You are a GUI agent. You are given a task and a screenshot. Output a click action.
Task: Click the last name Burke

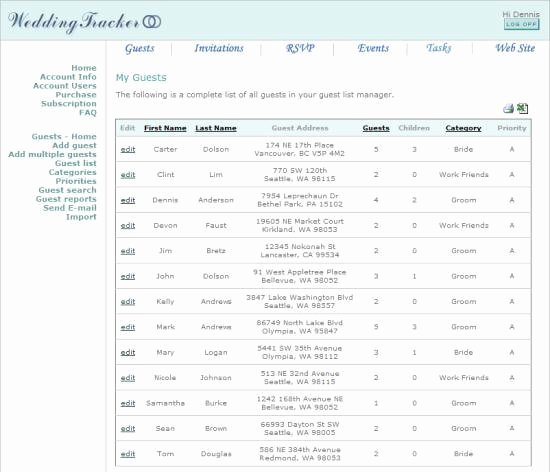pos(216,403)
